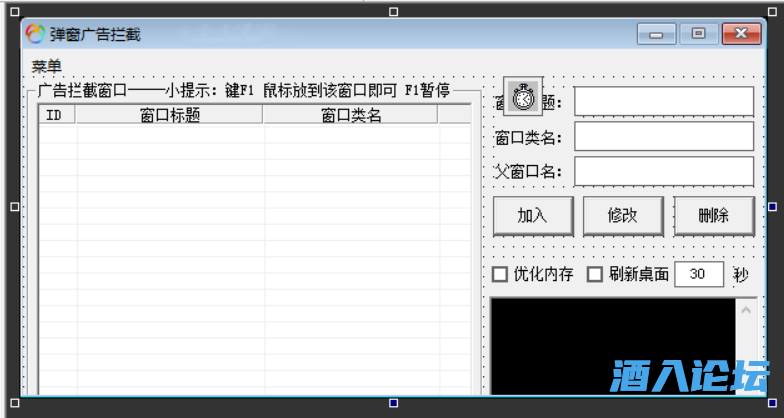Click the 父窗口名 label text
The width and height of the screenshot is (784, 418).
click(x=528, y=172)
